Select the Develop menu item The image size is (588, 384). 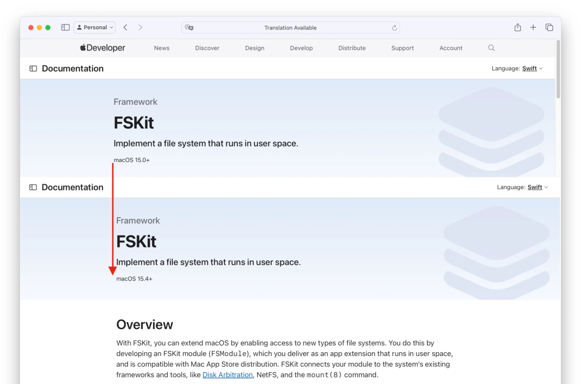(x=301, y=48)
